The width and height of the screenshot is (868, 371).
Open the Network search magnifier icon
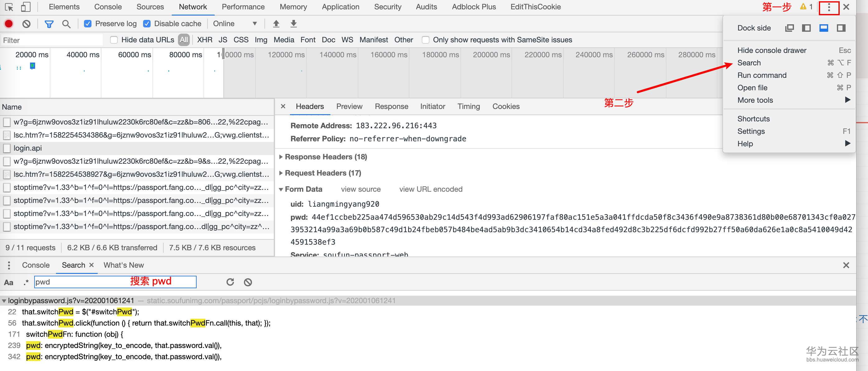(x=66, y=24)
